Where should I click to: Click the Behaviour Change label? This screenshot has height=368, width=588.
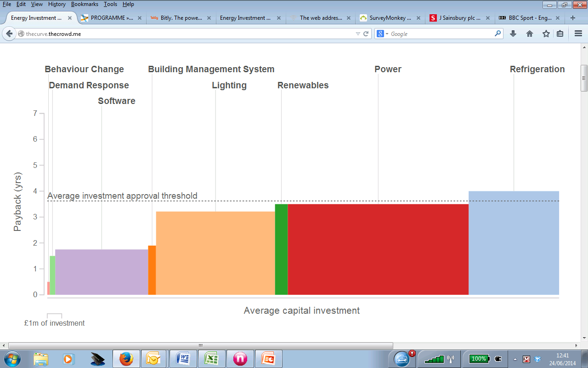[84, 69]
